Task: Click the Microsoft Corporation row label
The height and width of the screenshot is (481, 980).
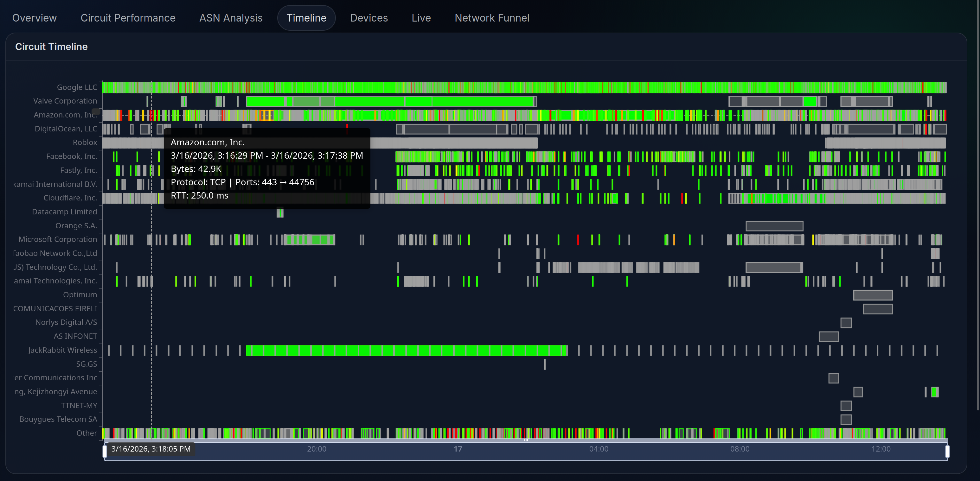Action: [57, 239]
